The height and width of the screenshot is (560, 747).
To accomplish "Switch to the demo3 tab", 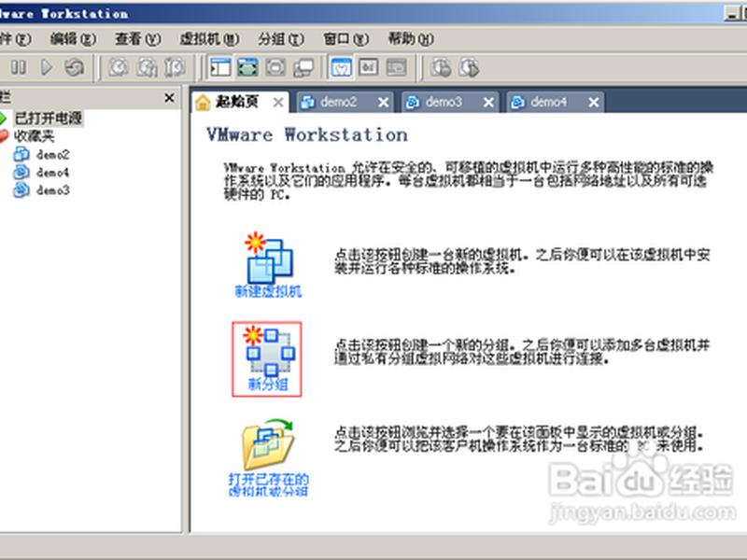I will pos(443,102).
